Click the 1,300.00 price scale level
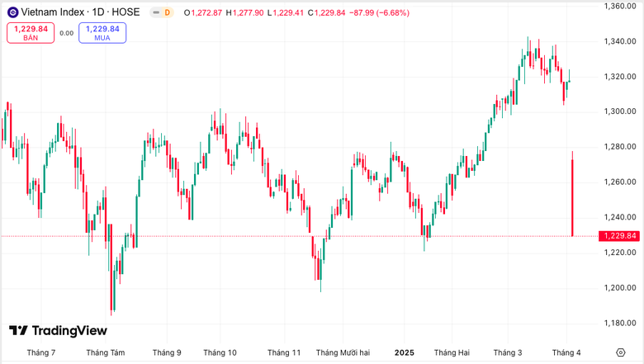Screen dimensions: 644x364 click(619, 111)
